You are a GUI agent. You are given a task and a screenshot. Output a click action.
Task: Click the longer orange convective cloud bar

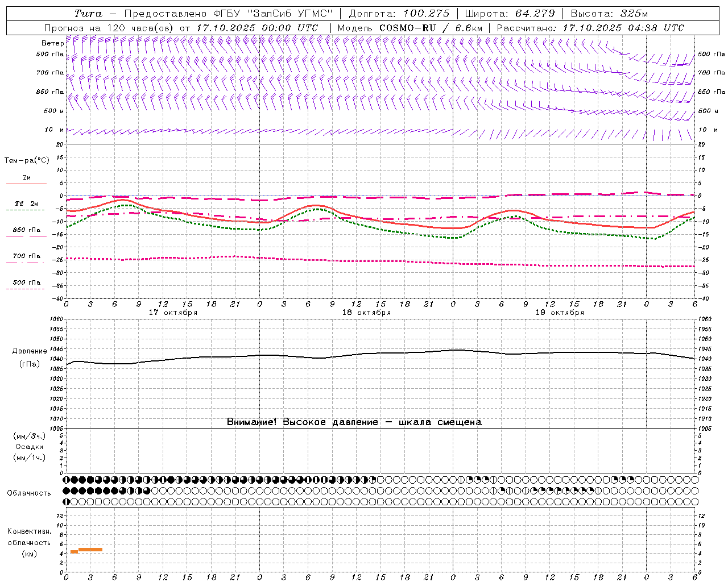(90, 550)
